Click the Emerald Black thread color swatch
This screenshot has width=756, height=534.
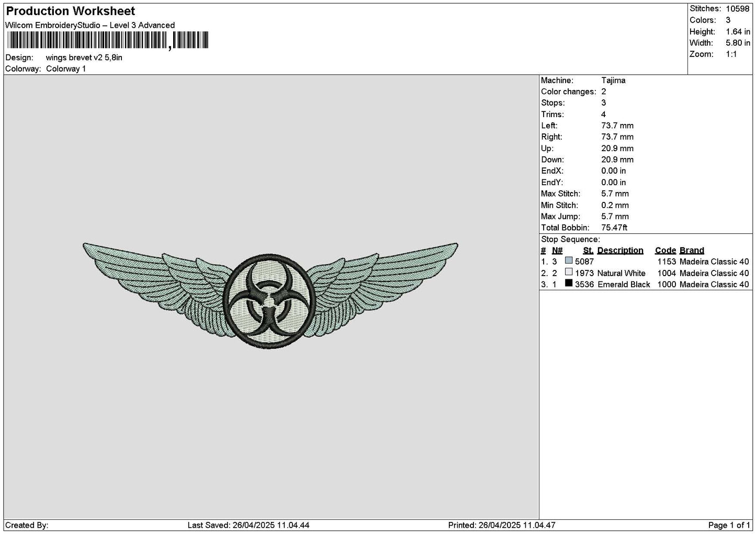point(569,283)
